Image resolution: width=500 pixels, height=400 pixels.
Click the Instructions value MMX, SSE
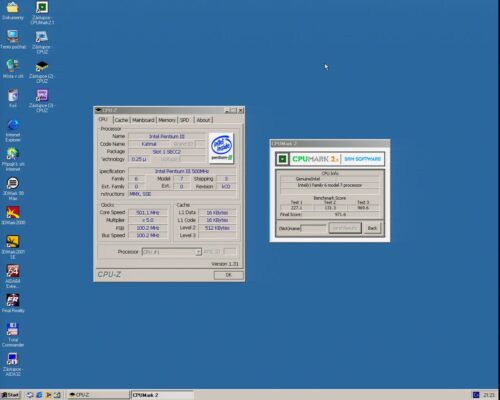click(x=182, y=194)
